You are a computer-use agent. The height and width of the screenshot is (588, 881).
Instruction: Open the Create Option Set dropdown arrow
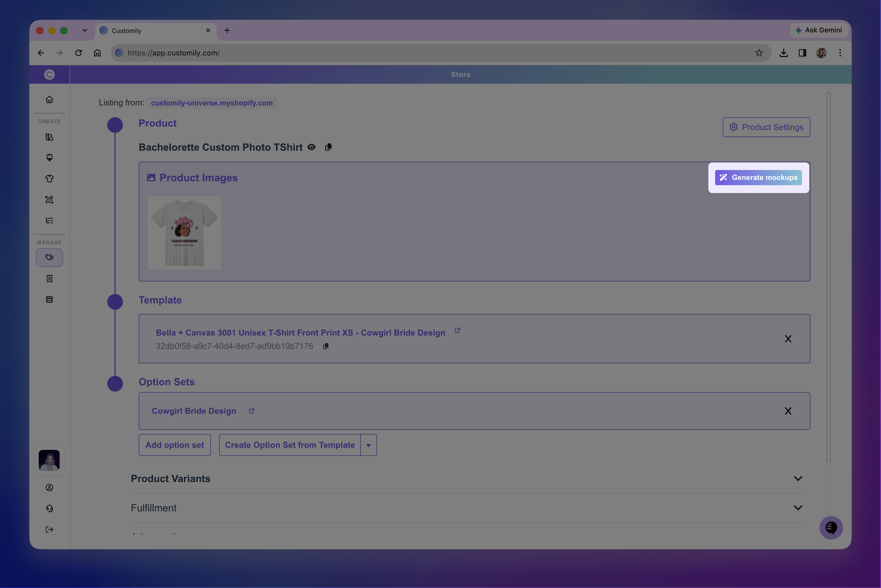[x=369, y=445]
